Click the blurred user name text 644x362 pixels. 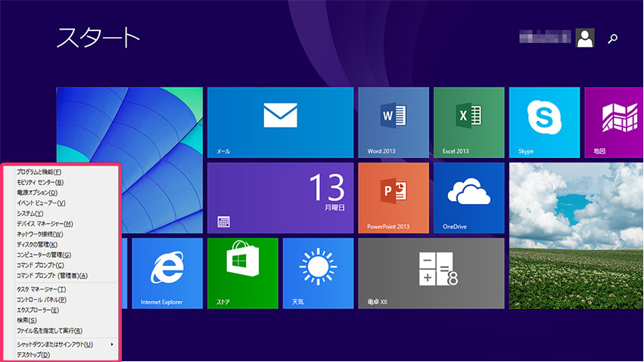tap(545, 37)
